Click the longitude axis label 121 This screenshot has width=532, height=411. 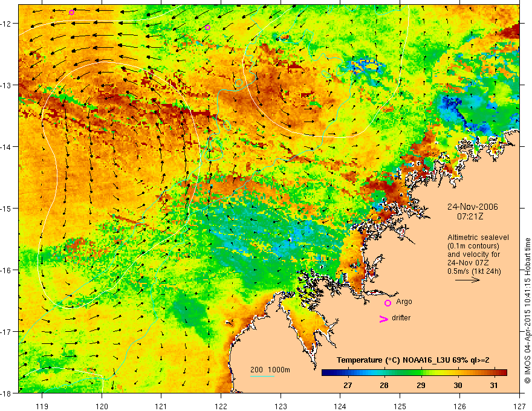coord(161,407)
